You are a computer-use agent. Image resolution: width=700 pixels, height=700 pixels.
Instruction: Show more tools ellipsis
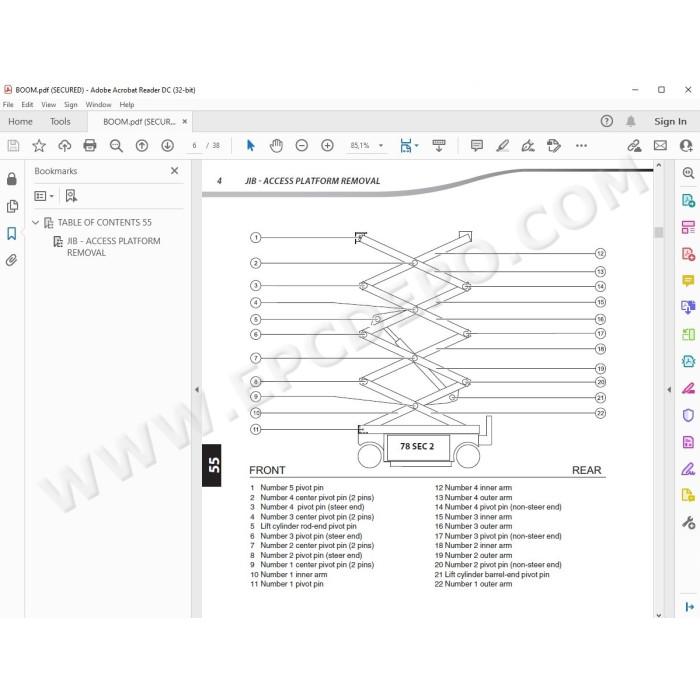coord(581,146)
